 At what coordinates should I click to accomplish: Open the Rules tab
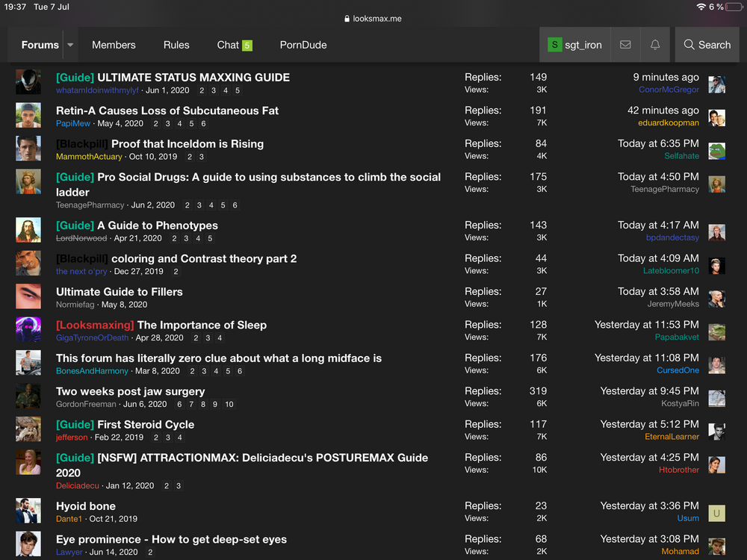[176, 45]
